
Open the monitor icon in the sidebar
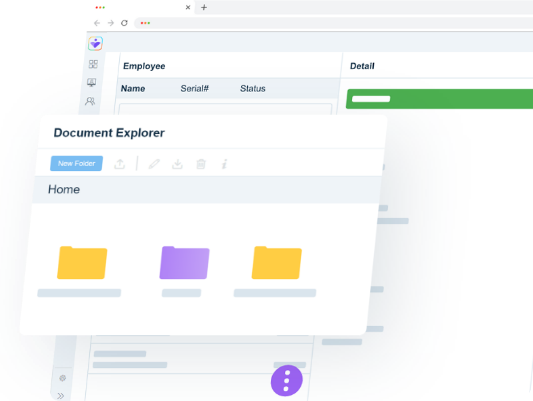(91, 83)
